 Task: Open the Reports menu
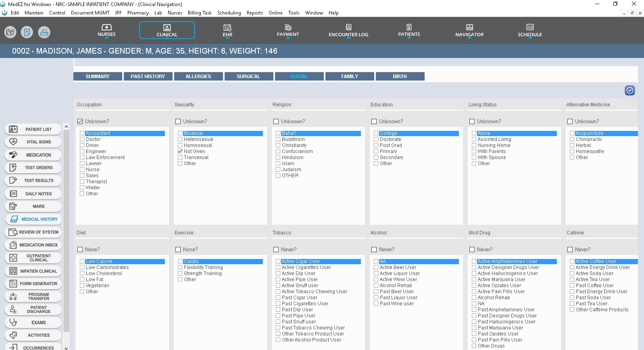click(255, 13)
